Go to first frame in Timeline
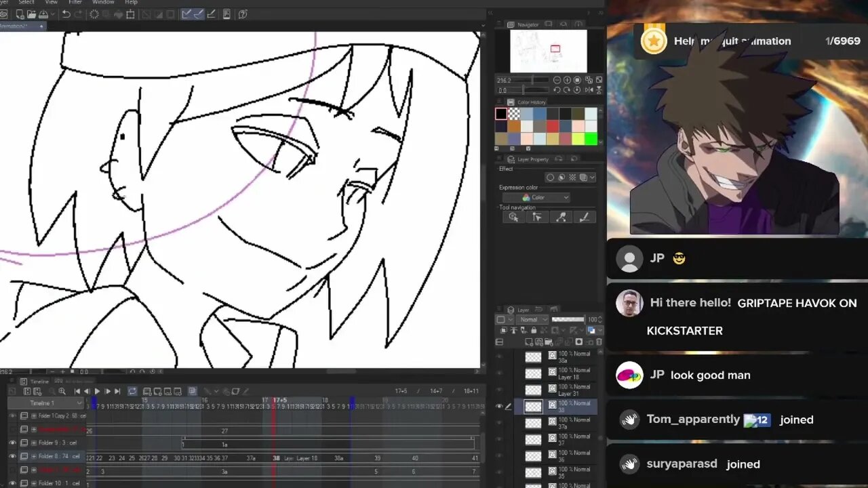This screenshot has height=488, width=868. [77, 391]
